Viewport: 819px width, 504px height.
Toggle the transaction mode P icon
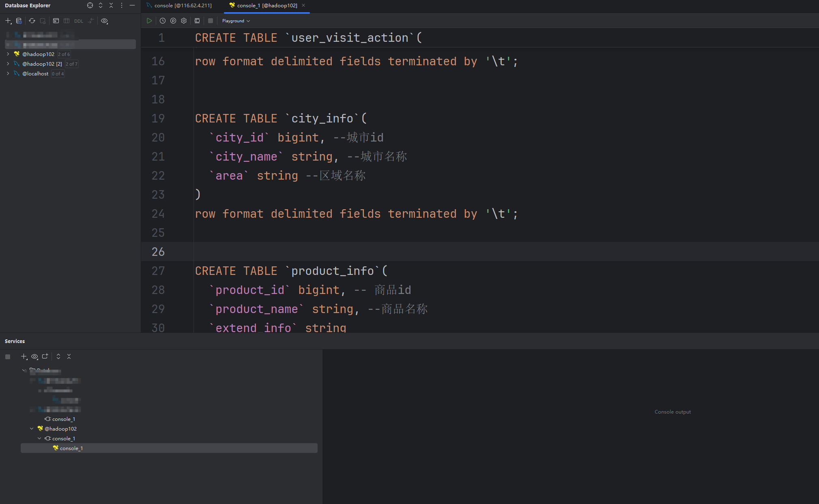point(173,21)
